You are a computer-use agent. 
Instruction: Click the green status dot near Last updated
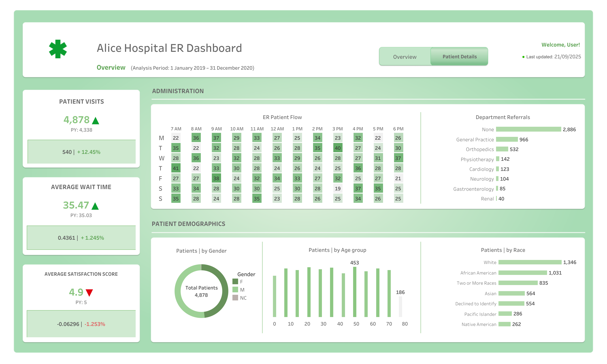524,57
